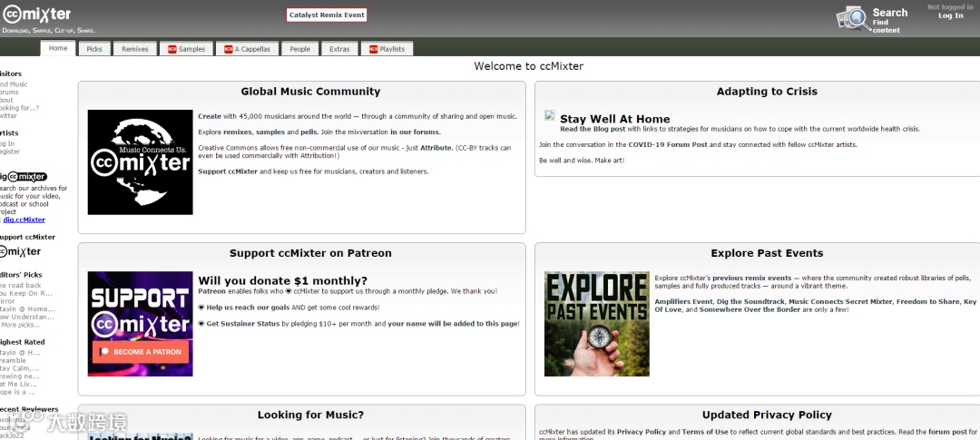Click the ccMixter logo under Support ccMixter in sidebar

point(20,251)
